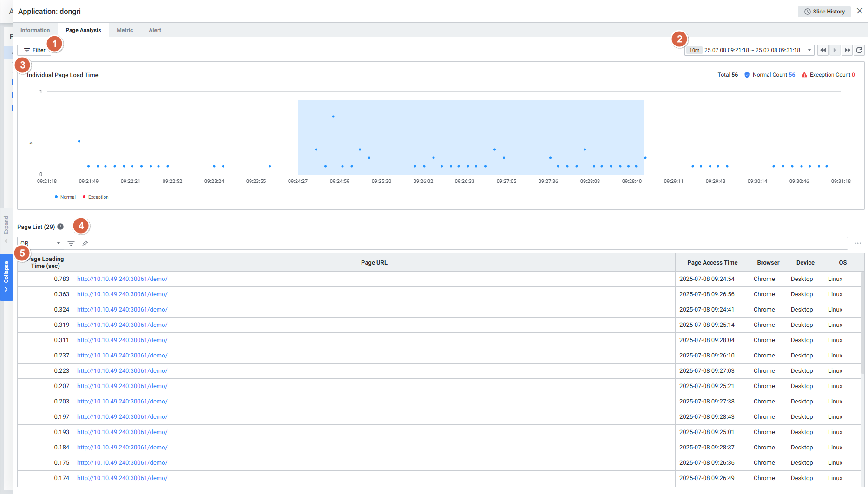Image resolution: width=868 pixels, height=494 pixels.
Task: Toggle Normal series in chart legend
Action: (65, 197)
